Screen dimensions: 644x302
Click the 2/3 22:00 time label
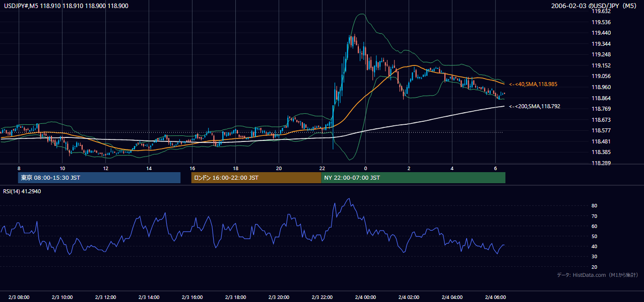(322, 297)
